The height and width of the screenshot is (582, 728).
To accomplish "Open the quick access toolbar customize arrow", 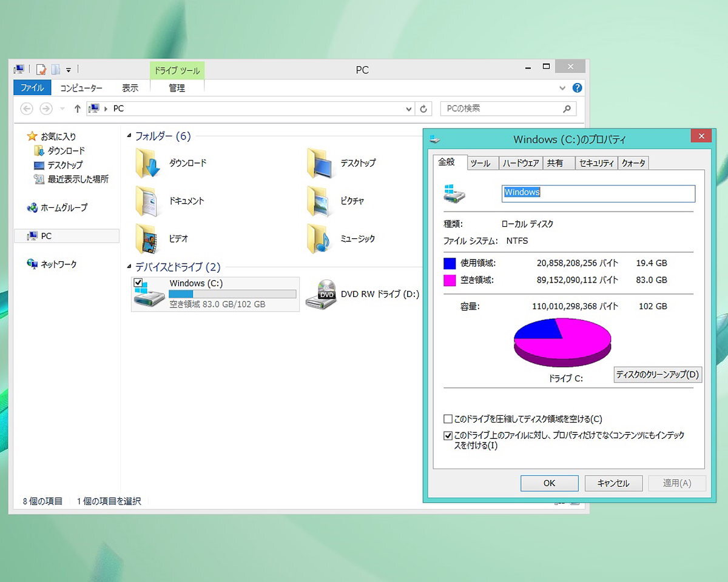I will (69, 70).
